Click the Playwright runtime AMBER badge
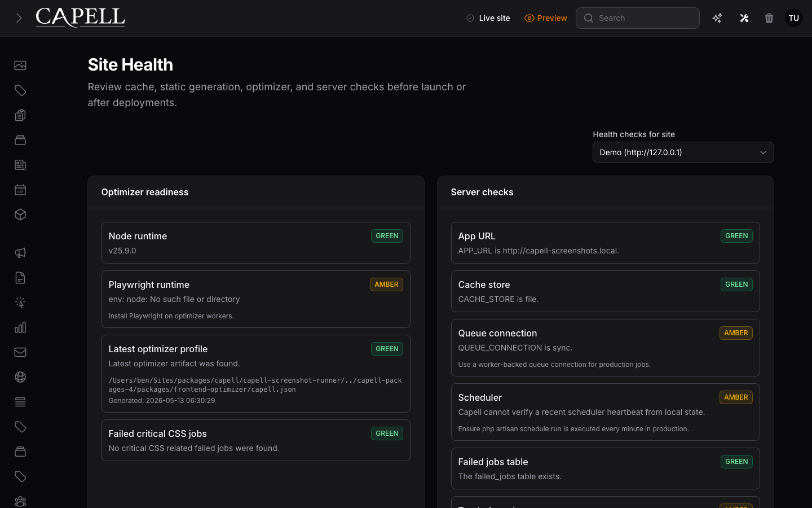This screenshot has height=508, width=812. pyautogui.click(x=386, y=284)
